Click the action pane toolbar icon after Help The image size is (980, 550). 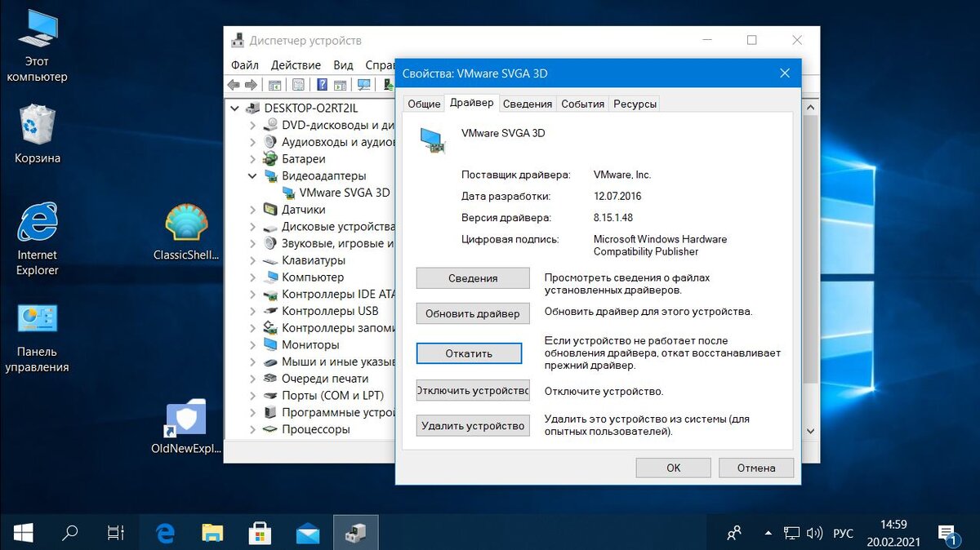[x=341, y=85]
